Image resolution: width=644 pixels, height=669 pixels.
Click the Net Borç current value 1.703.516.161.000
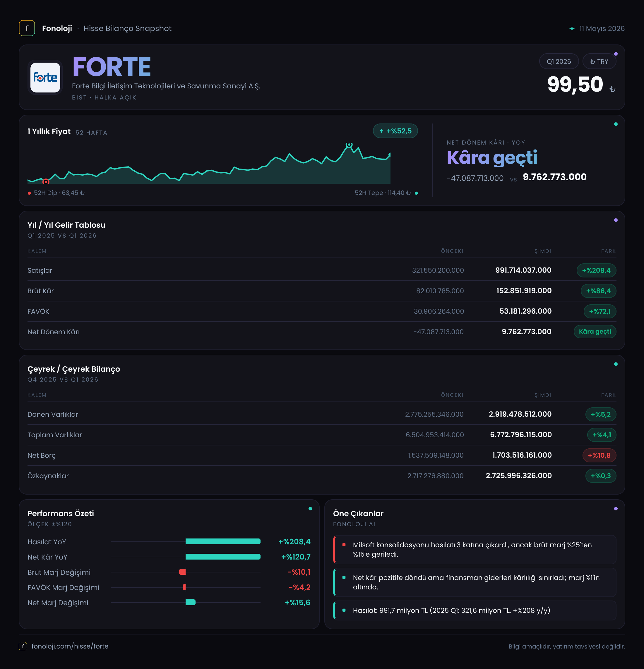tap(522, 455)
